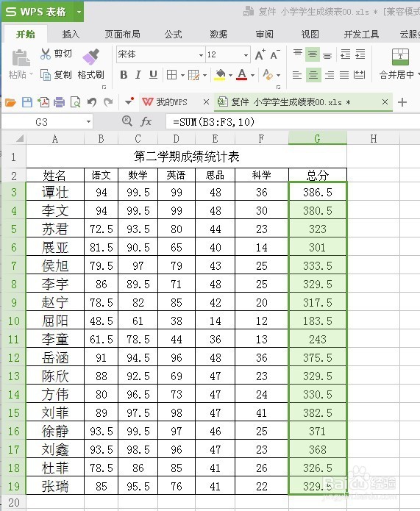Open quick access toolbar customize dropdown
The height and width of the screenshot is (511, 420).
point(129,101)
